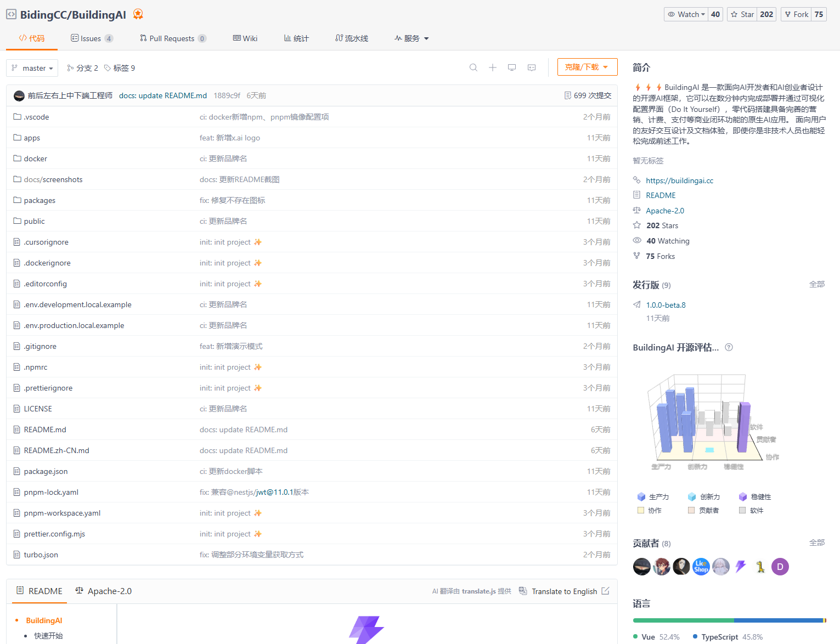
Task: Select the Apache-2.0 license tab
Action: coord(104,591)
